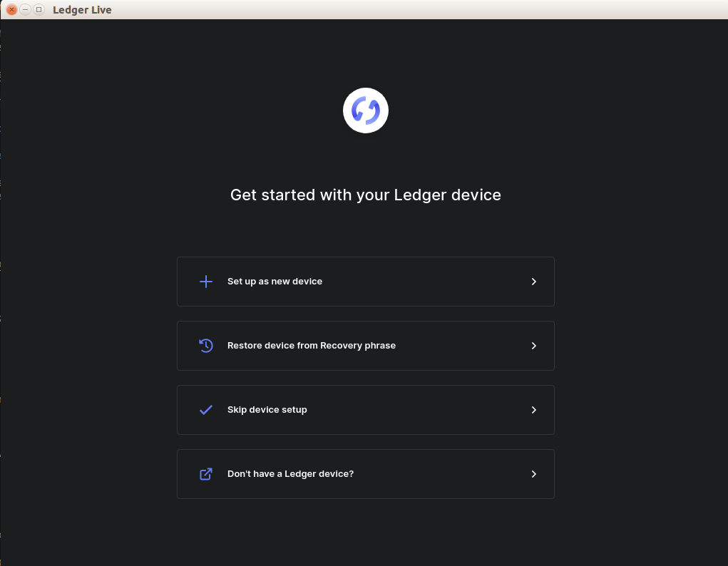Open Don't have a Ledger device?
Image resolution: width=728 pixels, height=566 pixels.
click(x=365, y=473)
